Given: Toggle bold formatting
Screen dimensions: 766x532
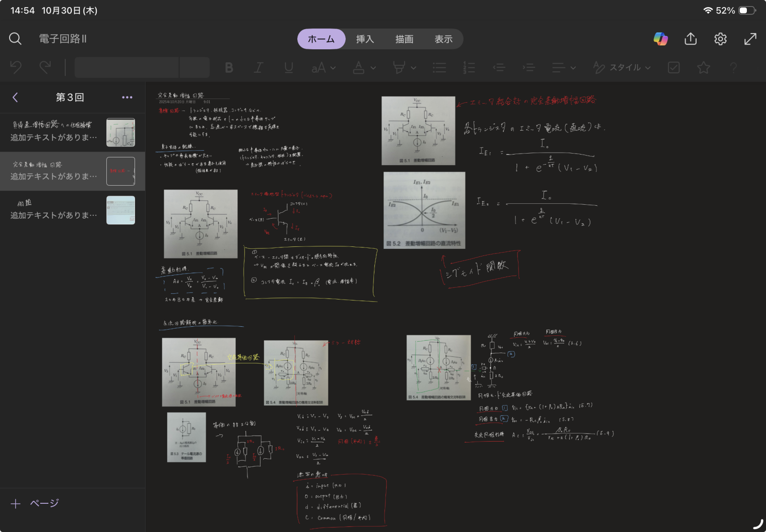Looking at the screenshot, I should (x=229, y=67).
